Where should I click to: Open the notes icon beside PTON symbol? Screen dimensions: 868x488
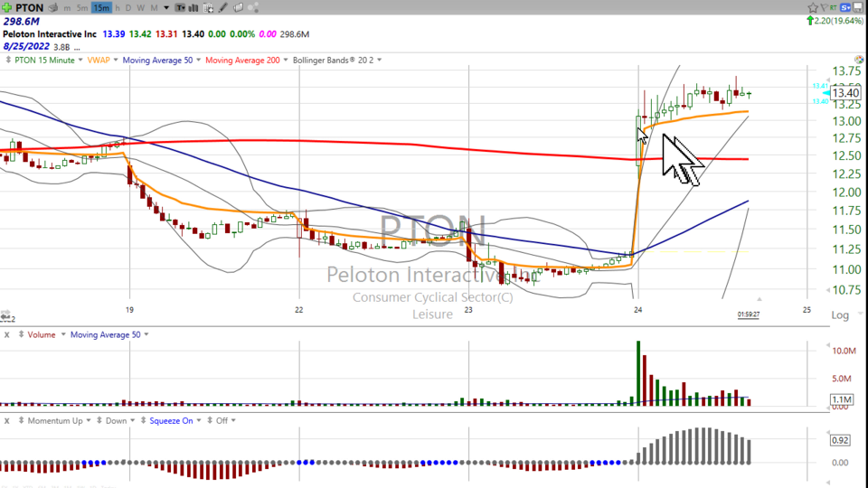[x=53, y=8]
